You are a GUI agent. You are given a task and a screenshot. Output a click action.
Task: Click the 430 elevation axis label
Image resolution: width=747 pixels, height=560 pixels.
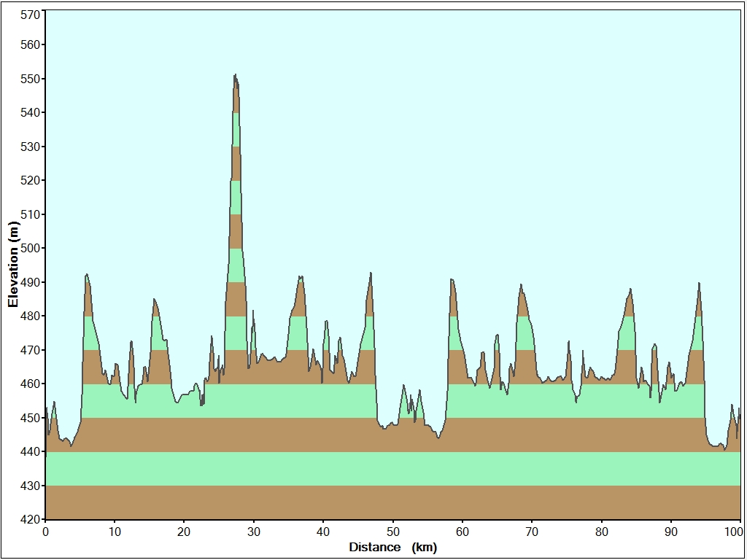coord(30,486)
